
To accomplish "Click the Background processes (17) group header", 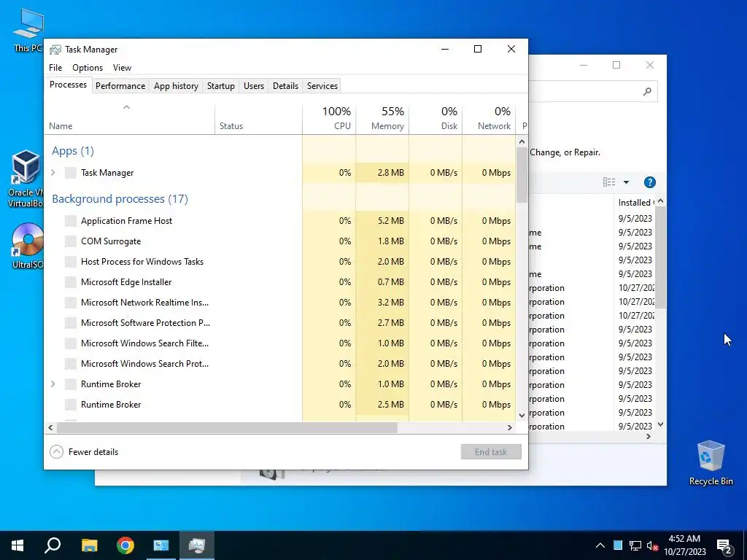I will [x=120, y=199].
